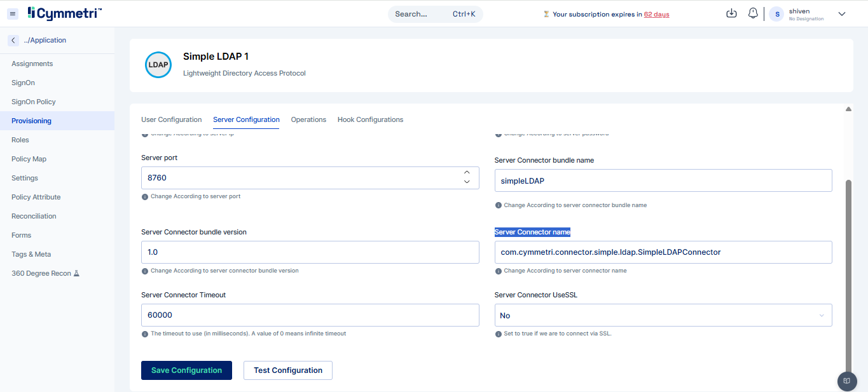Open Policy Map in the sidebar
This screenshot has height=392, width=868.
point(57,159)
